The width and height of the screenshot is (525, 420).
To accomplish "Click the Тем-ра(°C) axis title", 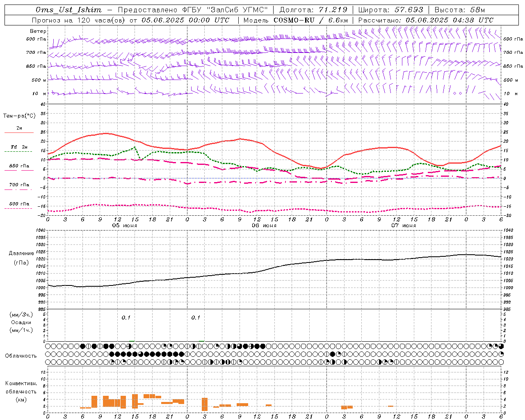I will 19,116.
